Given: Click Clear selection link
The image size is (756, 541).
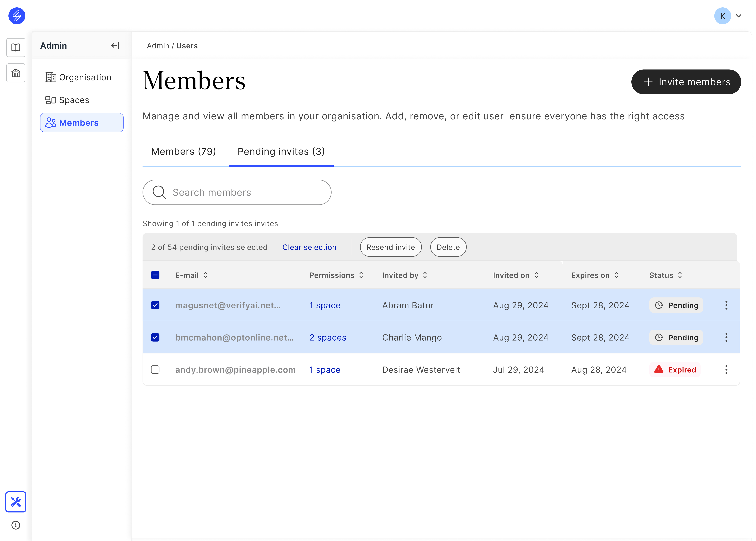Looking at the screenshot, I should coord(309,247).
